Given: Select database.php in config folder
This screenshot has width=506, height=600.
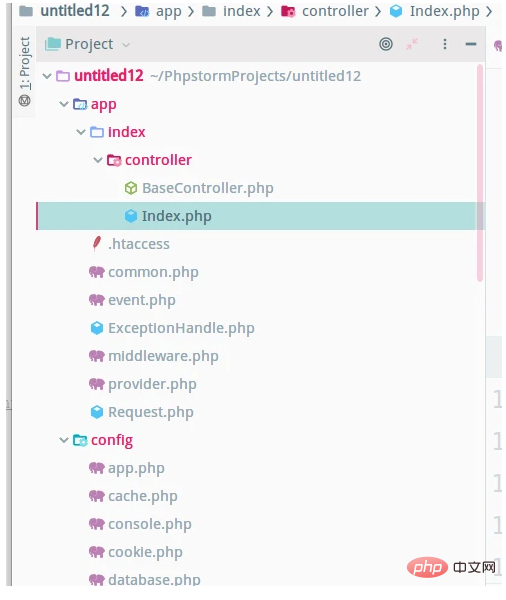Looking at the screenshot, I should 154,580.
